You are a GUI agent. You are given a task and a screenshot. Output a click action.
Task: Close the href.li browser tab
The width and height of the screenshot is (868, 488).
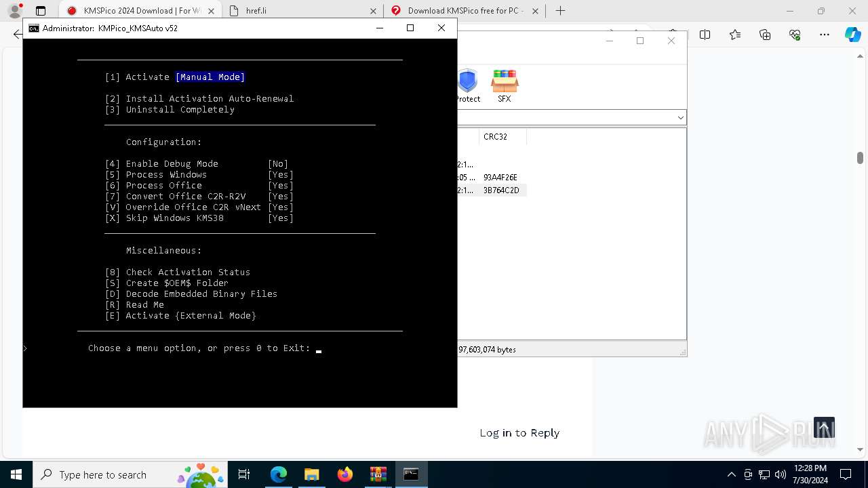(x=373, y=11)
